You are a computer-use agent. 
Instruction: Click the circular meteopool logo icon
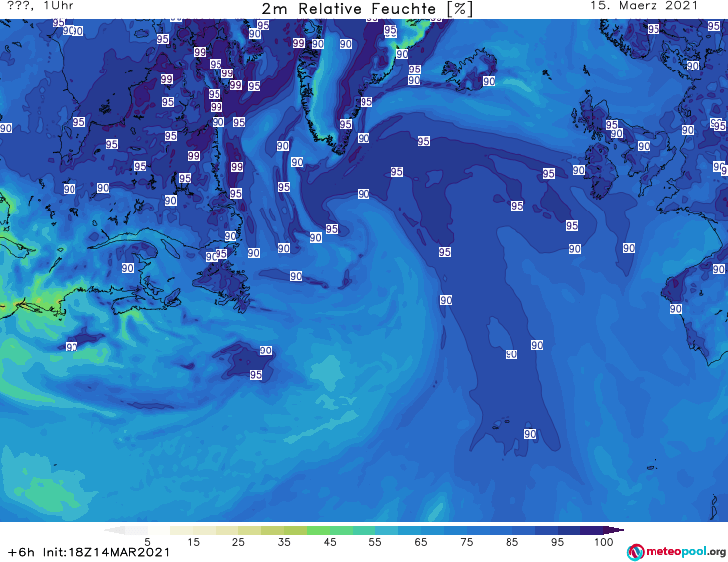[636, 552]
